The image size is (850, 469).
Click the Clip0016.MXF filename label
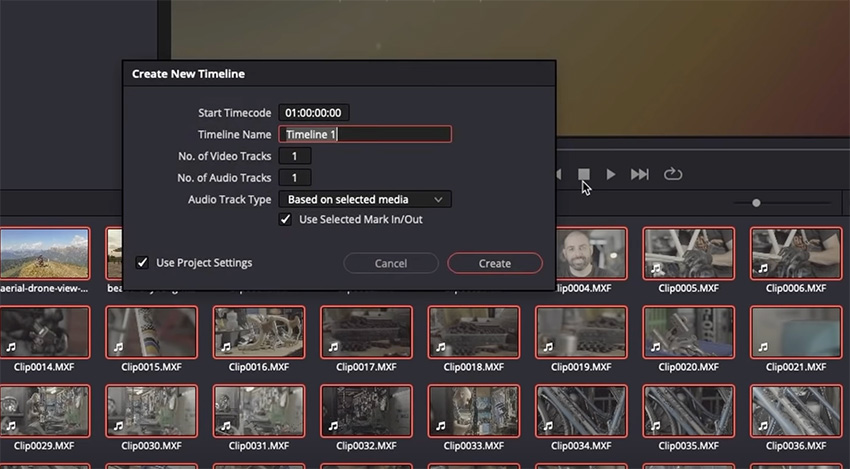(x=259, y=367)
